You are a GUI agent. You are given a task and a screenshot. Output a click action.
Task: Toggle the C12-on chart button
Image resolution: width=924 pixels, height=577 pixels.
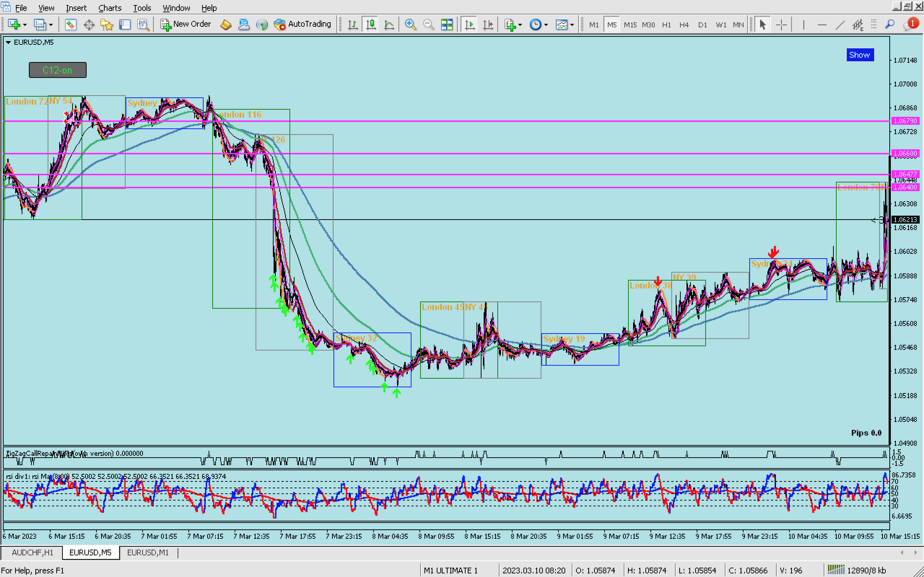point(58,70)
